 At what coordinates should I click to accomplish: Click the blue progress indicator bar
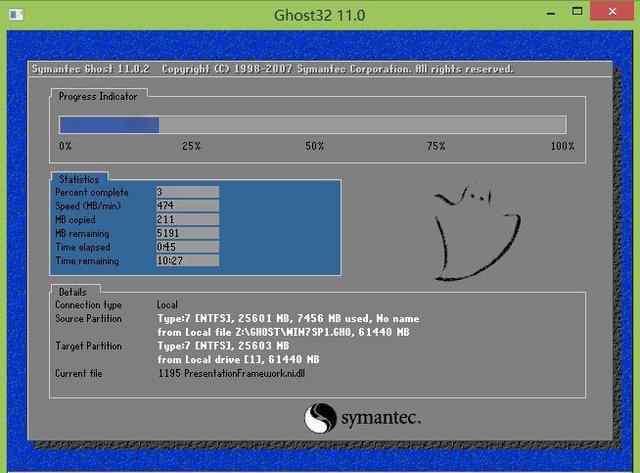(x=109, y=125)
